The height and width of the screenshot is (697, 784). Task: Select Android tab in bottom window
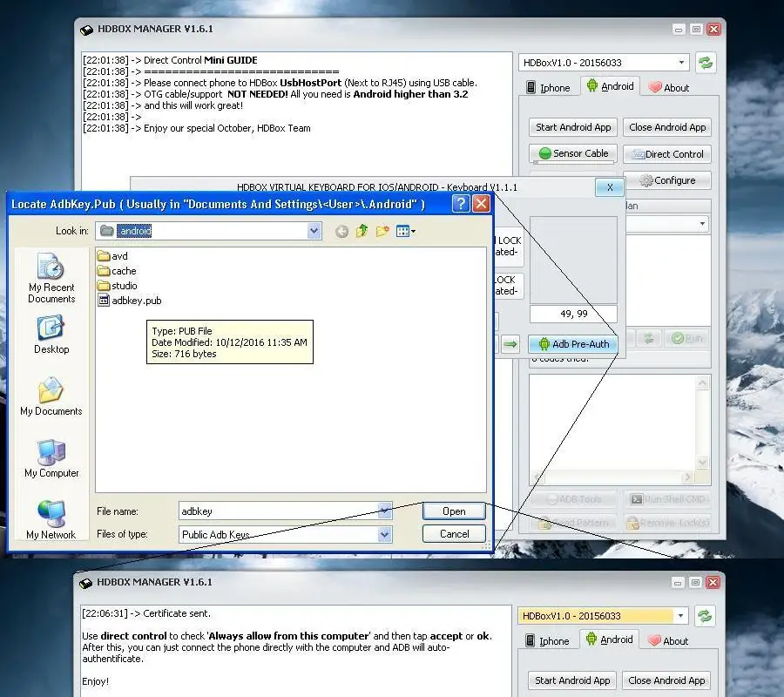tap(609, 639)
